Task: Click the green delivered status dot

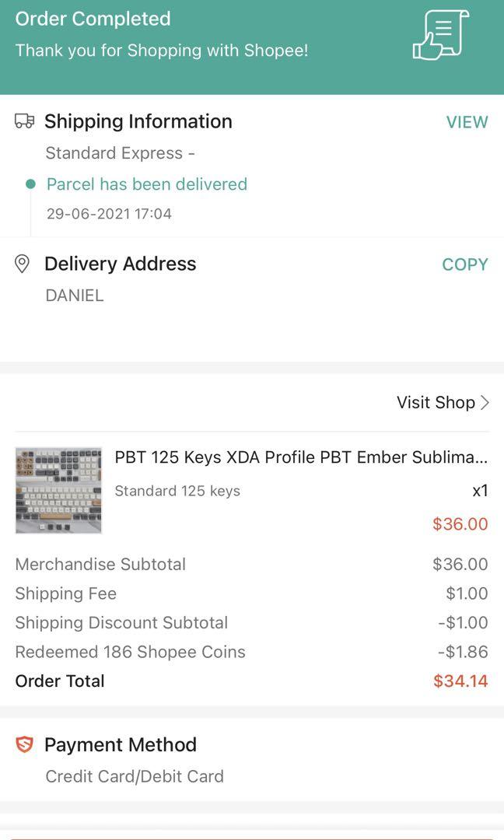Action: (32, 185)
